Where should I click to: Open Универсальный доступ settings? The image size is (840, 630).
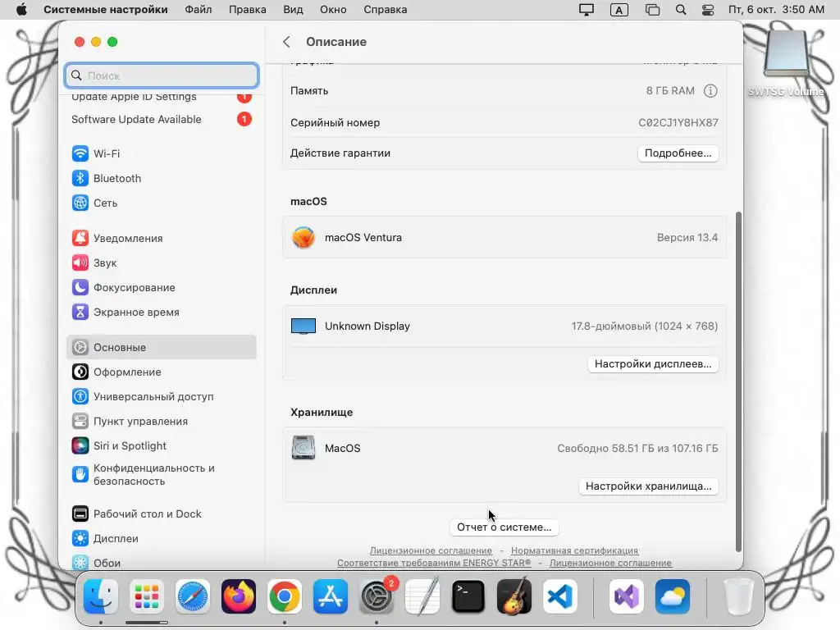tap(162, 396)
